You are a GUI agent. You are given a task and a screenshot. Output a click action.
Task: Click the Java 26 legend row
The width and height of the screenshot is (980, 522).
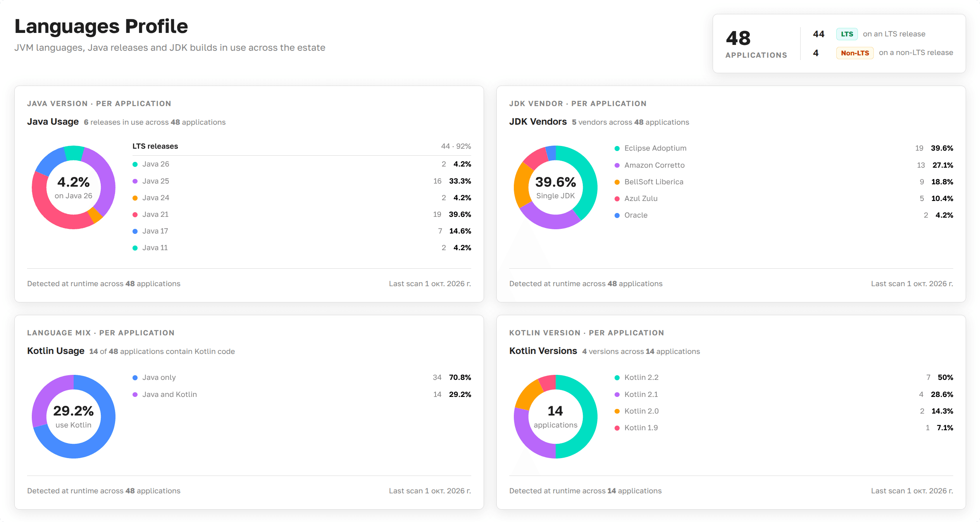click(x=301, y=164)
